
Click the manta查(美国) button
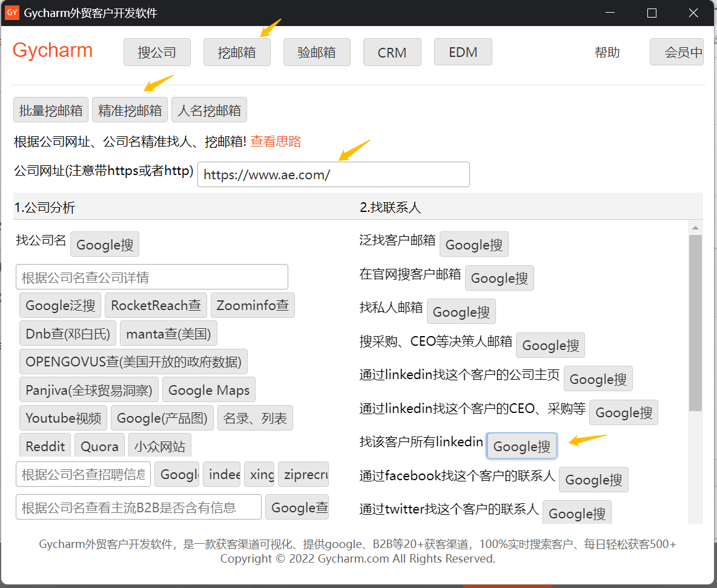(168, 333)
